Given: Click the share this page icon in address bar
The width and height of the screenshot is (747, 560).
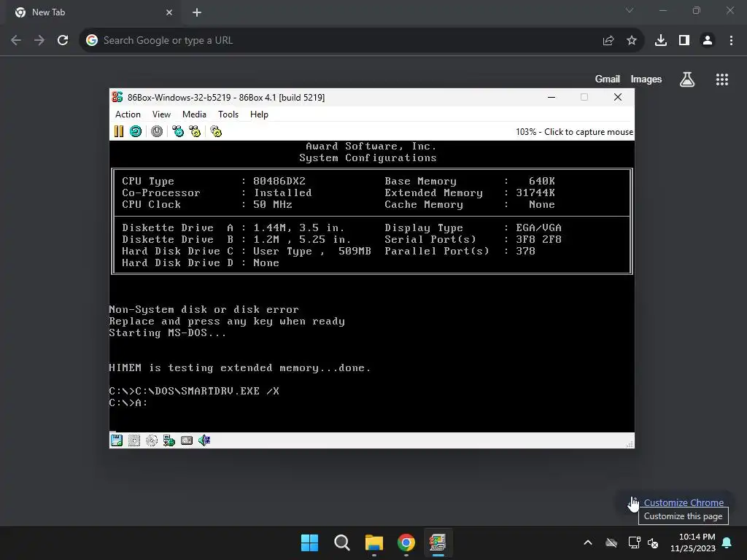Looking at the screenshot, I should [x=608, y=41].
